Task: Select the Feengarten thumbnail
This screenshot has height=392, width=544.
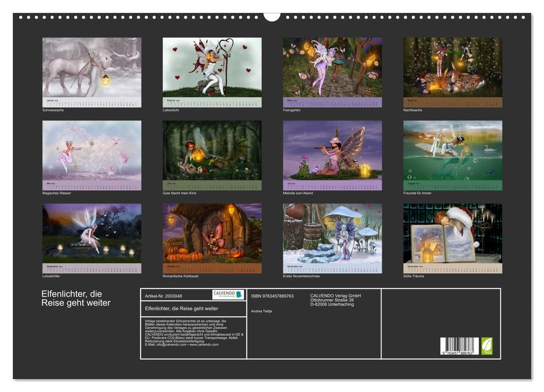Action: [332, 67]
